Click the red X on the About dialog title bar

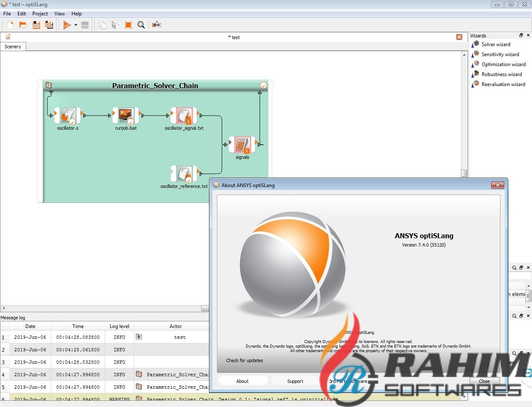point(498,185)
